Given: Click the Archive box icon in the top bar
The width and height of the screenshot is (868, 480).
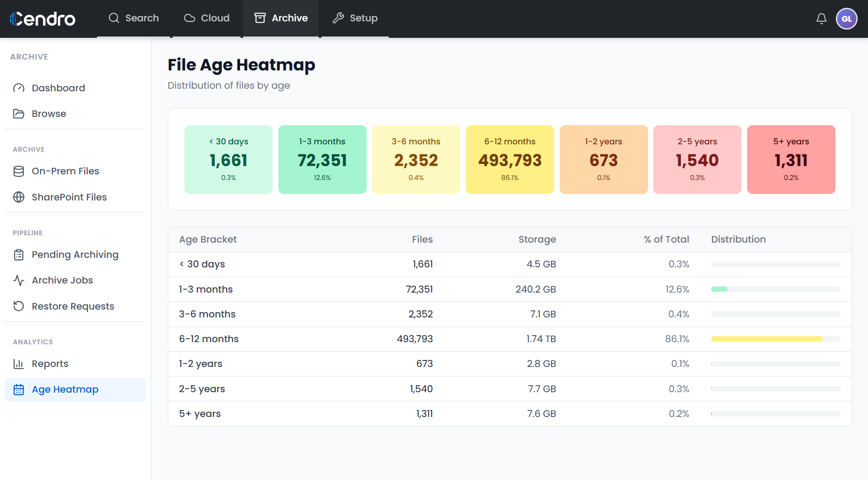Looking at the screenshot, I should (x=260, y=18).
